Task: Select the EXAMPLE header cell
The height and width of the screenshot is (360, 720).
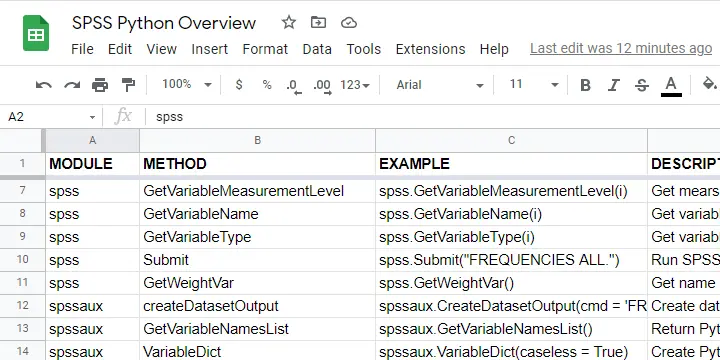Action: point(511,164)
